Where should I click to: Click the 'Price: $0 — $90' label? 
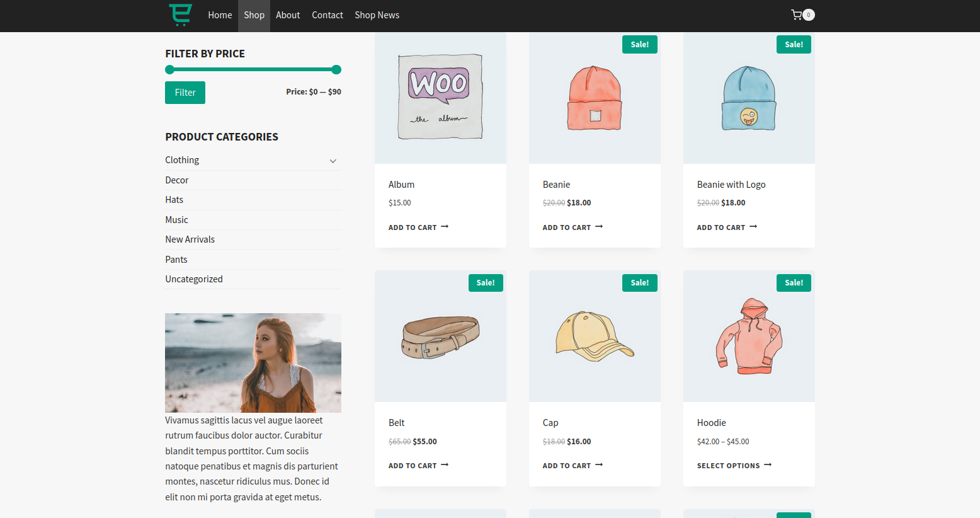point(314,92)
